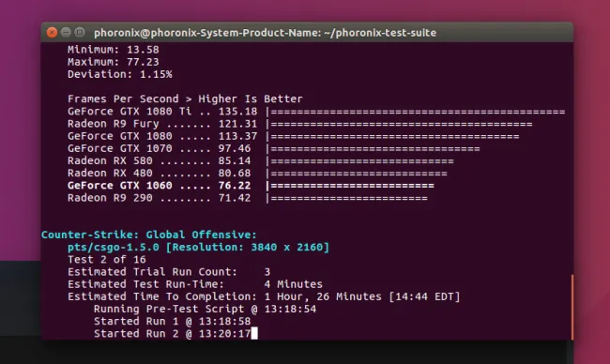Click 'Estimated Trial Run Count:' line
This screenshot has width=610, height=364.
tap(169, 272)
